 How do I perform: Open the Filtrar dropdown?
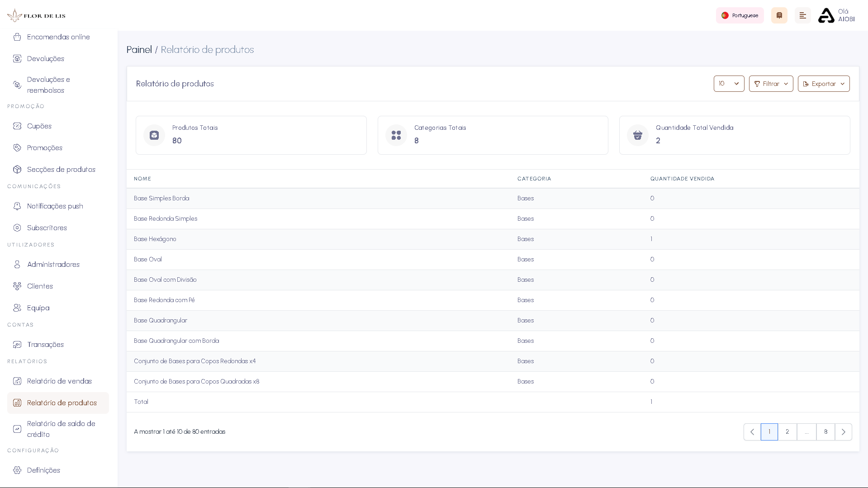771,83
